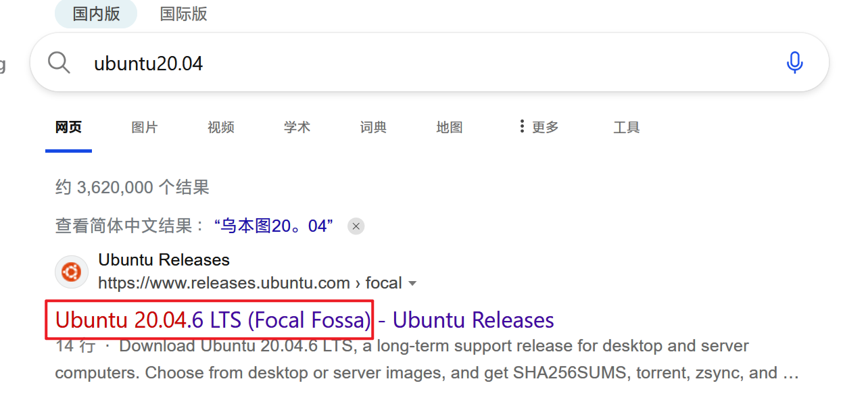The image size is (868, 402).
Task: Open dropdown arrow beside focal URL
Action: 412,283
